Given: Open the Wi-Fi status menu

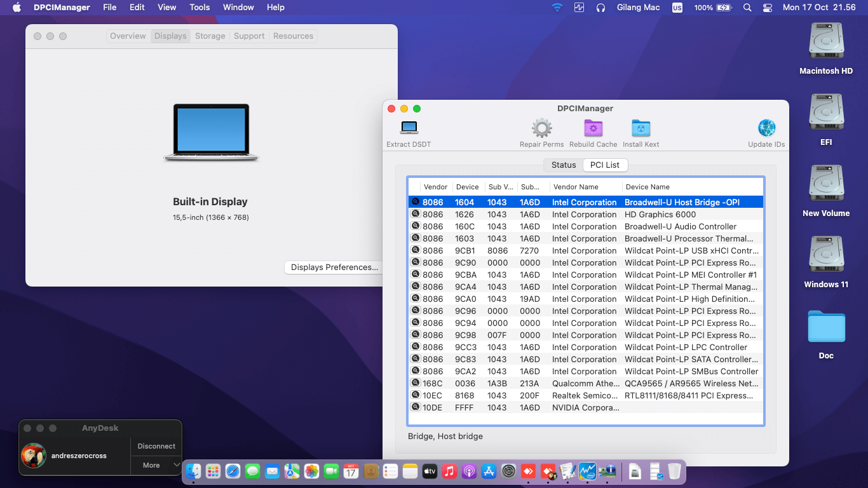Looking at the screenshot, I should [557, 8].
